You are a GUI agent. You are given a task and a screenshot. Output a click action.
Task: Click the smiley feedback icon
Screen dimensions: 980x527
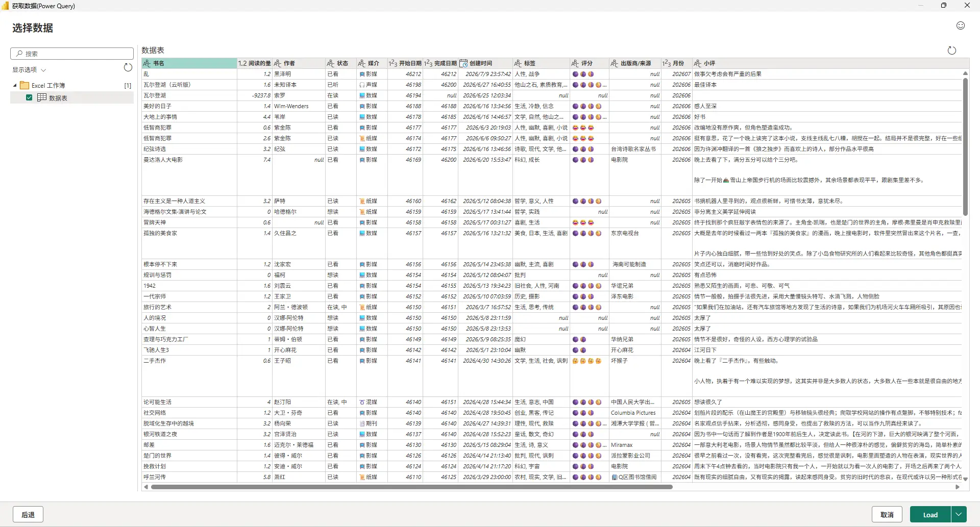pyautogui.click(x=960, y=26)
